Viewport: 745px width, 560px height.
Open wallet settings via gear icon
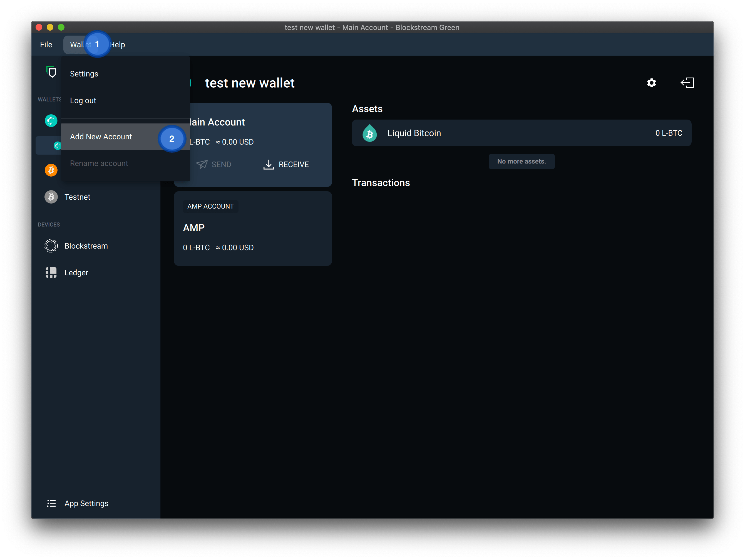click(x=651, y=83)
